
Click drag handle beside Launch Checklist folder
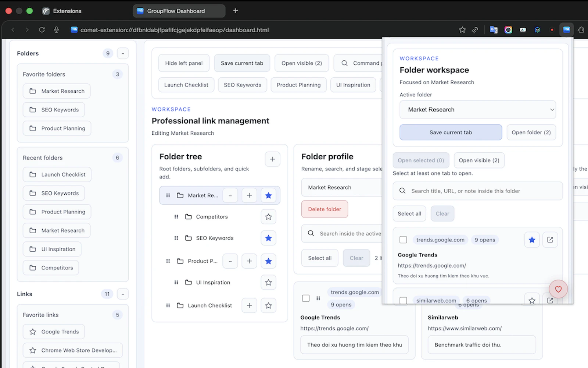point(168,305)
